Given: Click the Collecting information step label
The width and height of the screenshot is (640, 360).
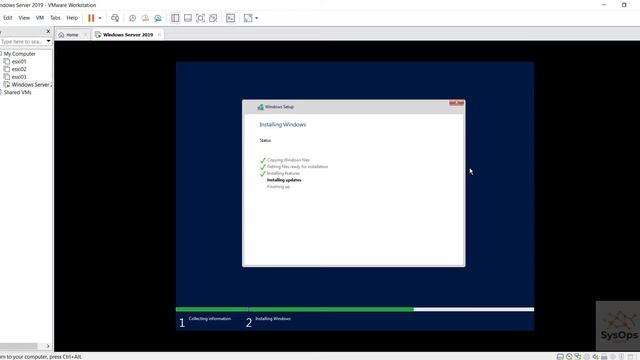Looking at the screenshot, I should coord(210,319).
